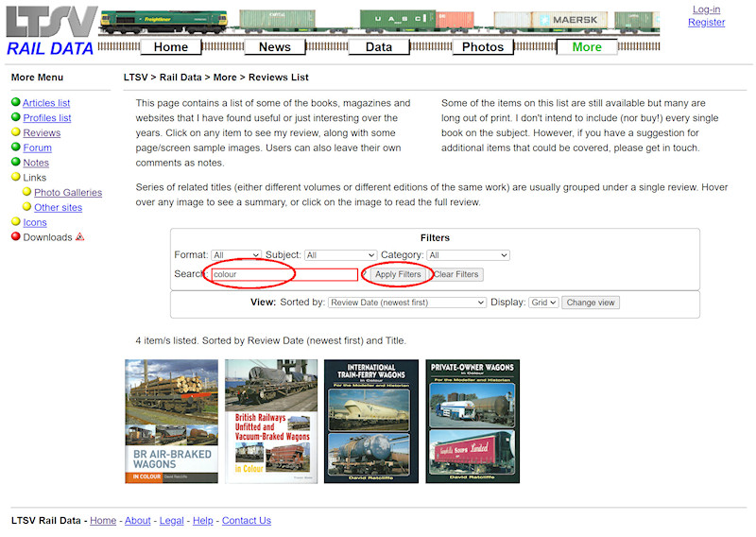Viewport: 756px width, 537px height.
Task: Click the red Downloads bullet icon
Action: [16, 237]
